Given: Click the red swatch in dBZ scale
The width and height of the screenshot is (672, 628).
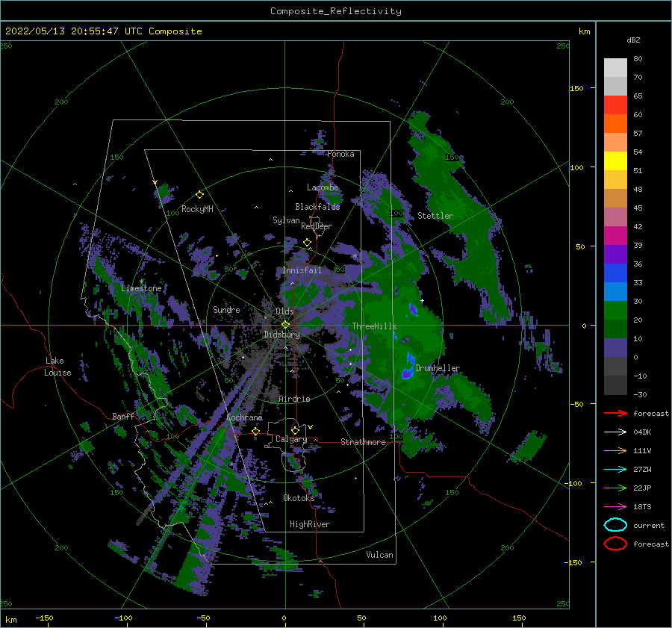Looking at the screenshot, I should (615, 105).
